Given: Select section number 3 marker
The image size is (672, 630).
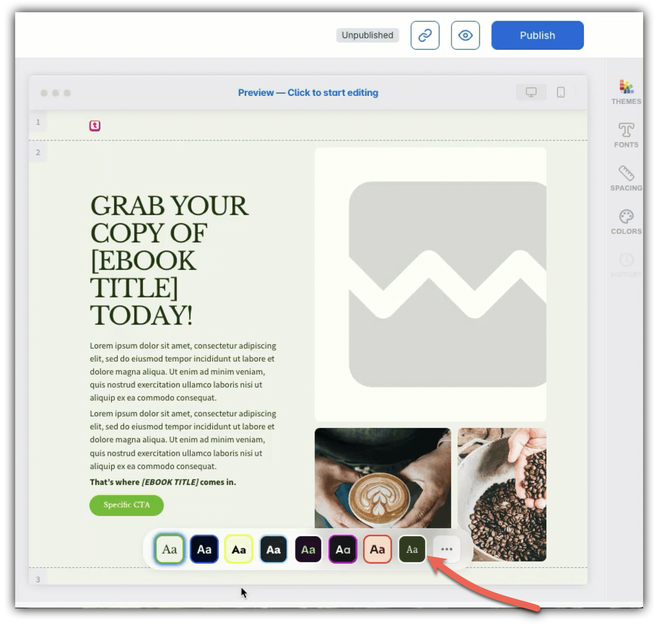Looking at the screenshot, I should (38, 579).
